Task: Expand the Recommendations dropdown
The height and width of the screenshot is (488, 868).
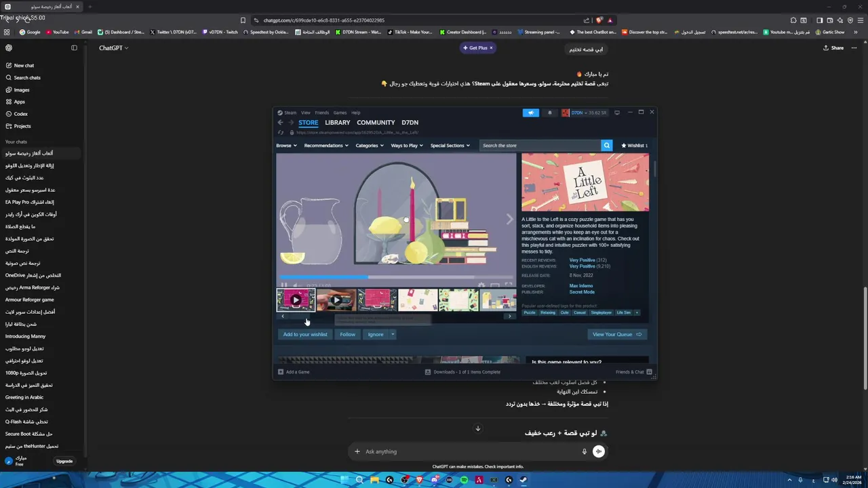Action: pyautogui.click(x=326, y=145)
